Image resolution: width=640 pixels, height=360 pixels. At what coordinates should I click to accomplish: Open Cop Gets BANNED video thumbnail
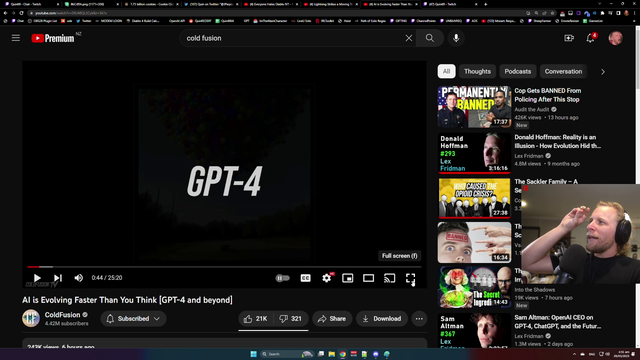[474, 107]
